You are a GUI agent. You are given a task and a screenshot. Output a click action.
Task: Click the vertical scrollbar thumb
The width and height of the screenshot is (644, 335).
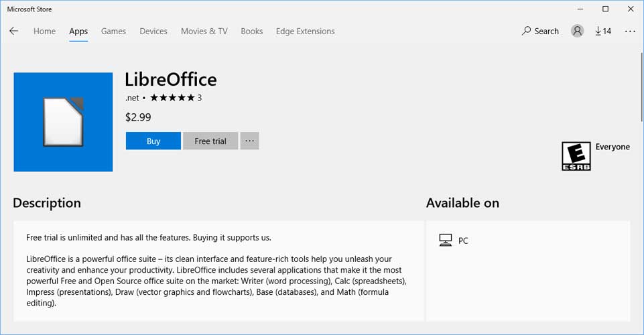[x=641, y=87]
